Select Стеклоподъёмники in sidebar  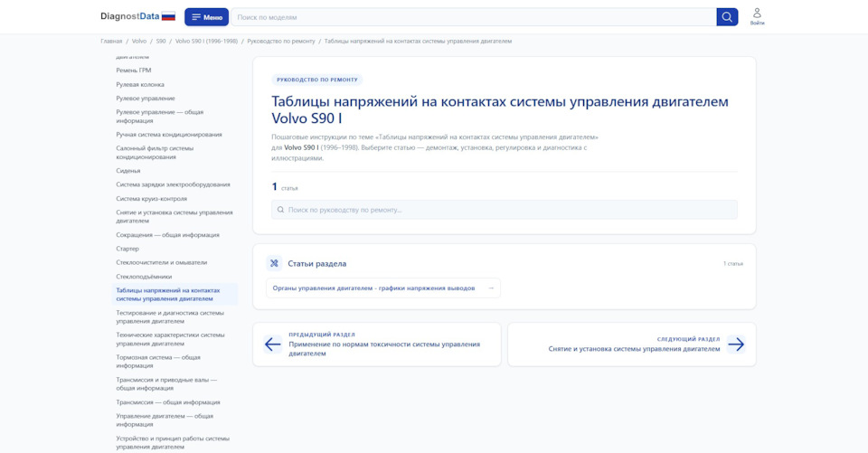(x=144, y=277)
